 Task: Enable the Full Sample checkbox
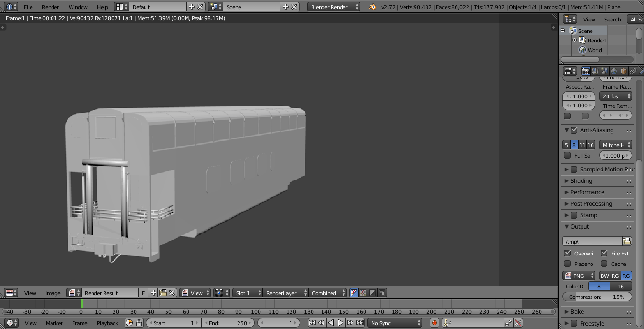567,155
